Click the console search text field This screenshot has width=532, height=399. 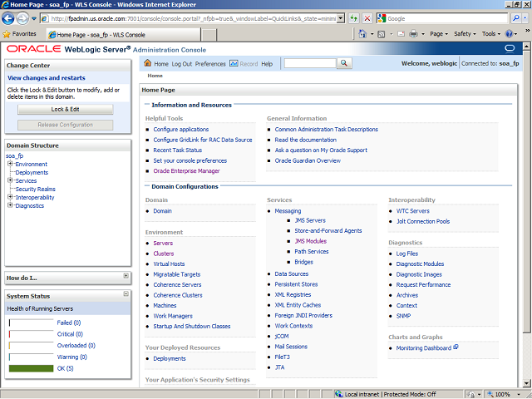point(309,63)
